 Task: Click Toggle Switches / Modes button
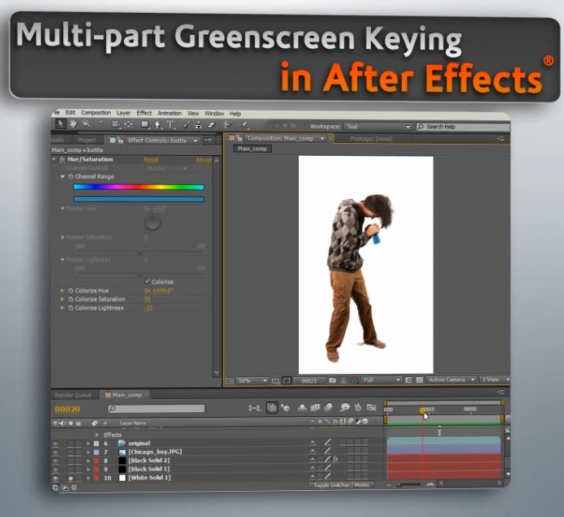(341, 485)
